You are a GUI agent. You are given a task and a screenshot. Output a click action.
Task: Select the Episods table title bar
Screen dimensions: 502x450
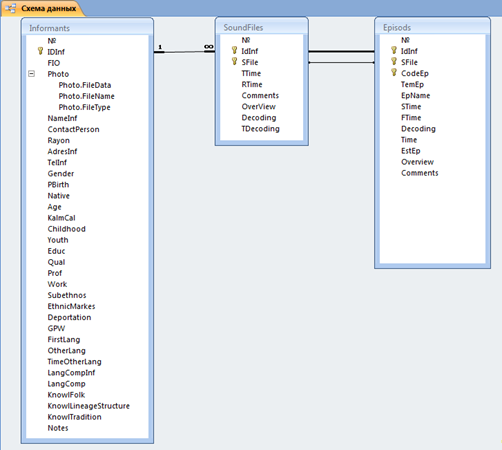pyautogui.click(x=432, y=27)
